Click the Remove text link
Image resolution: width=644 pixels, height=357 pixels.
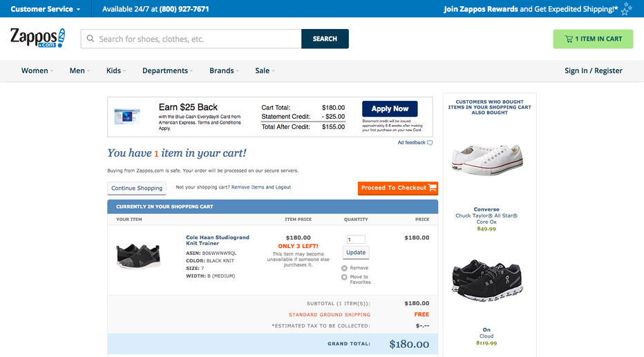point(359,268)
